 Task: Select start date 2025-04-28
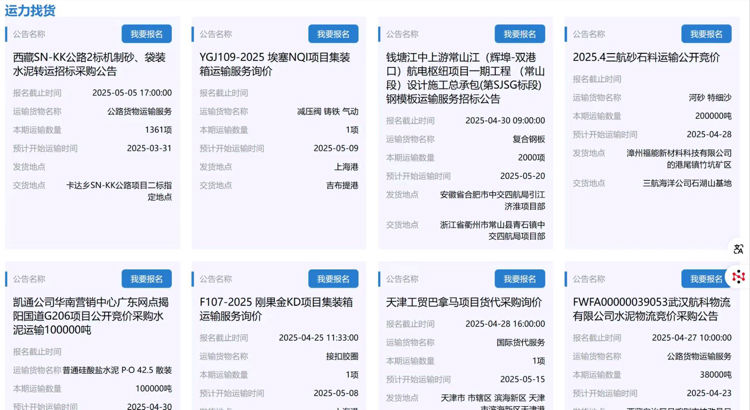[x=709, y=134]
